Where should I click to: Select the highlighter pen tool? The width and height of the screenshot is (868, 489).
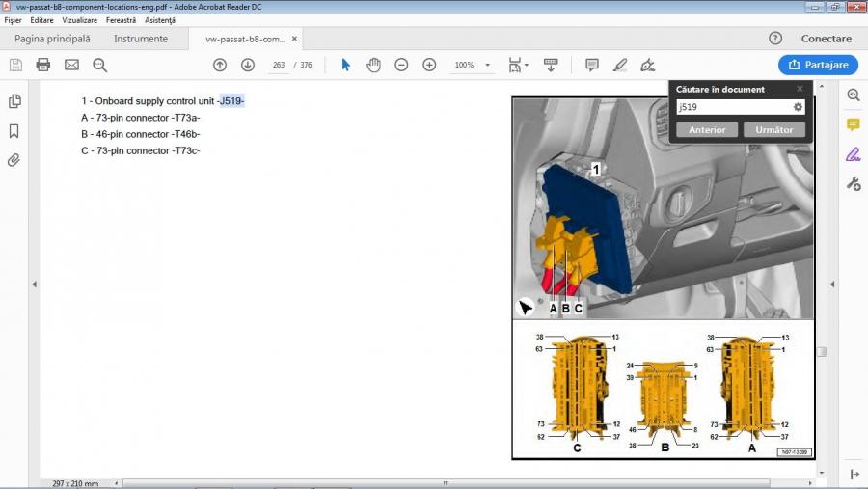[620, 65]
